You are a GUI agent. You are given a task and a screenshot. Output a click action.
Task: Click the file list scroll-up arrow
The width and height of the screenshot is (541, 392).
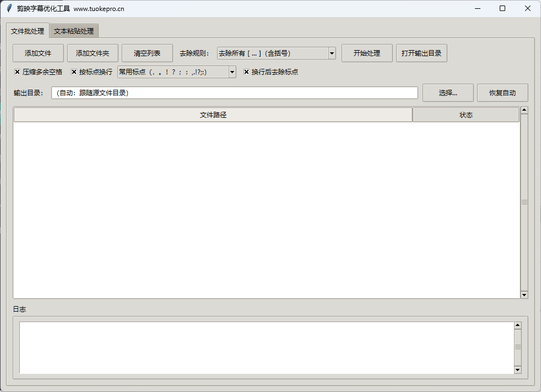pos(524,110)
